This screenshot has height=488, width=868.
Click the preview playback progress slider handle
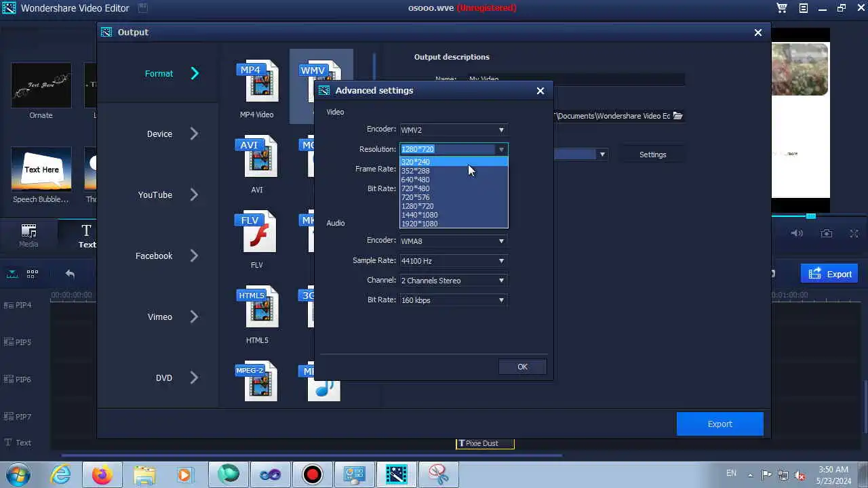click(811, 216)
